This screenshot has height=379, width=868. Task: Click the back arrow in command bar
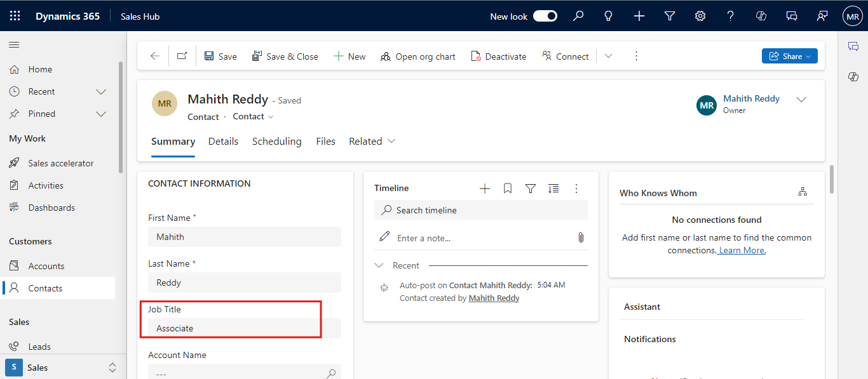coord(155,57)
